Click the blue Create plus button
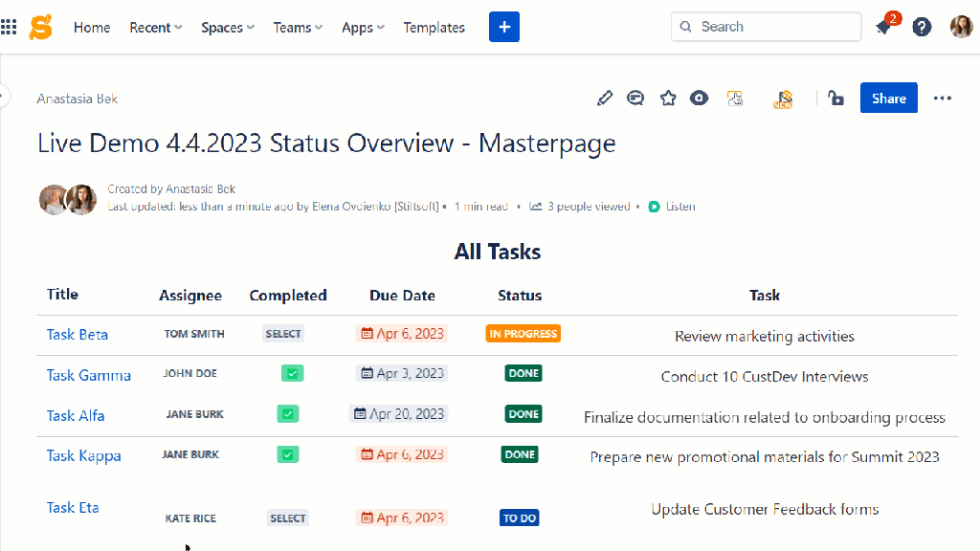 504,27
